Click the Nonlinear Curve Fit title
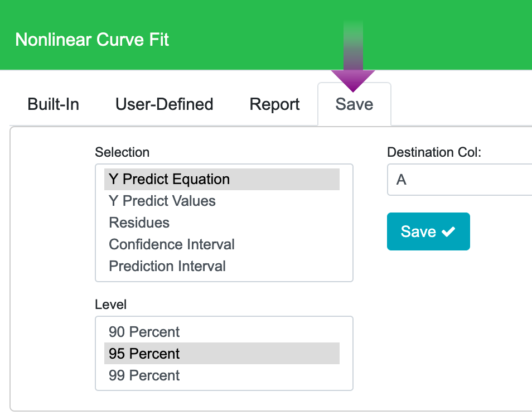 [x=92, y=40]
